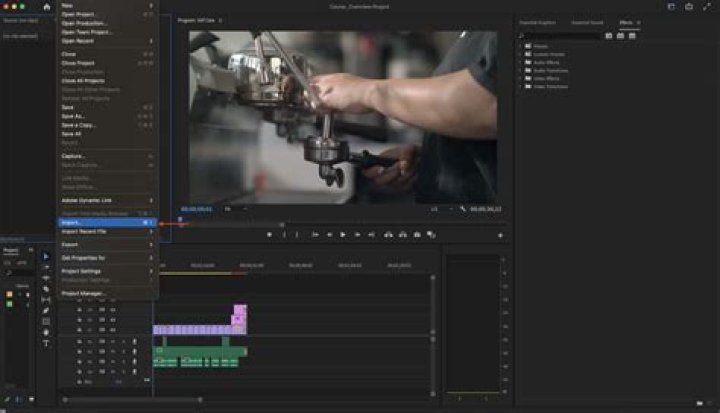Select the Ripple Edit tool

tap(46, 278)
